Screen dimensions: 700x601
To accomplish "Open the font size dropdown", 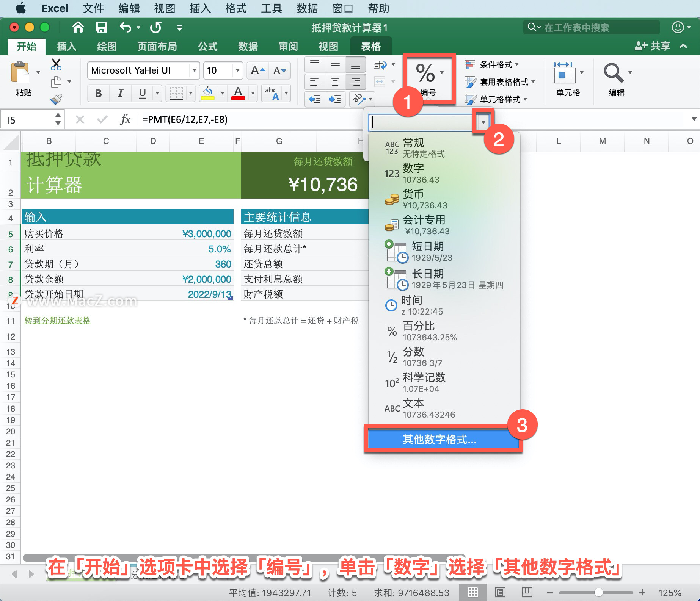I will tap(237, 70).
